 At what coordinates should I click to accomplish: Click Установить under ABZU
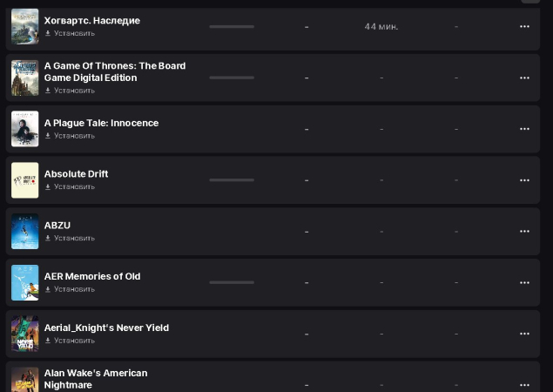[73, 238]
